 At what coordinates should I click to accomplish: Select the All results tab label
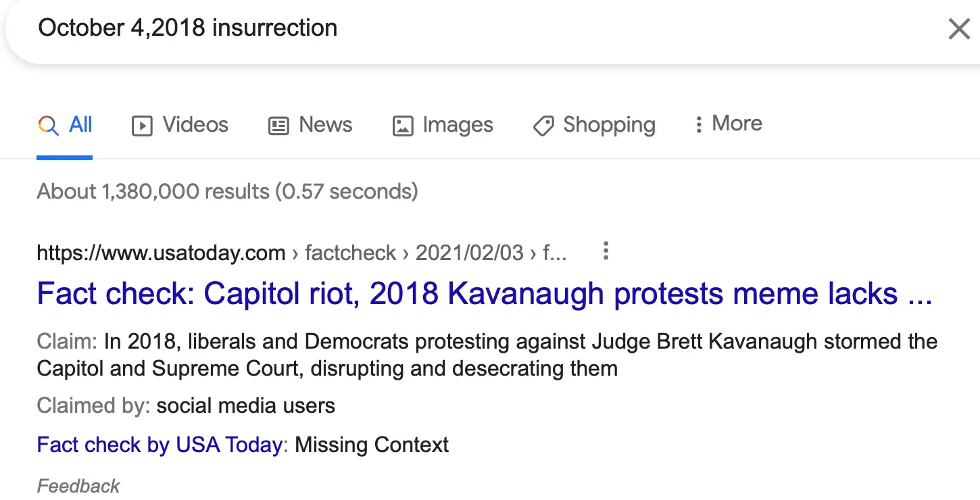80,125
